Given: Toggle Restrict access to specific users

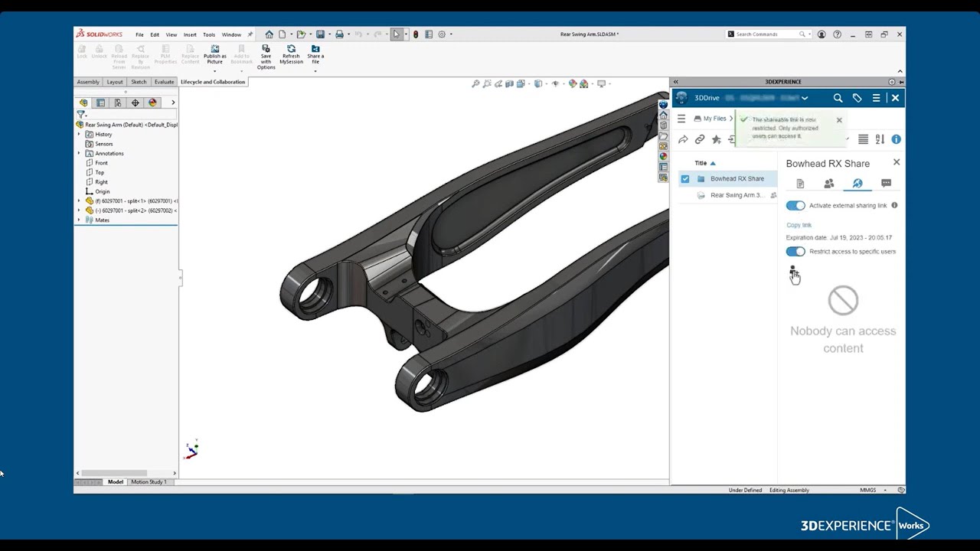Looking at the screenshot, I should click(x=795, y=251).
